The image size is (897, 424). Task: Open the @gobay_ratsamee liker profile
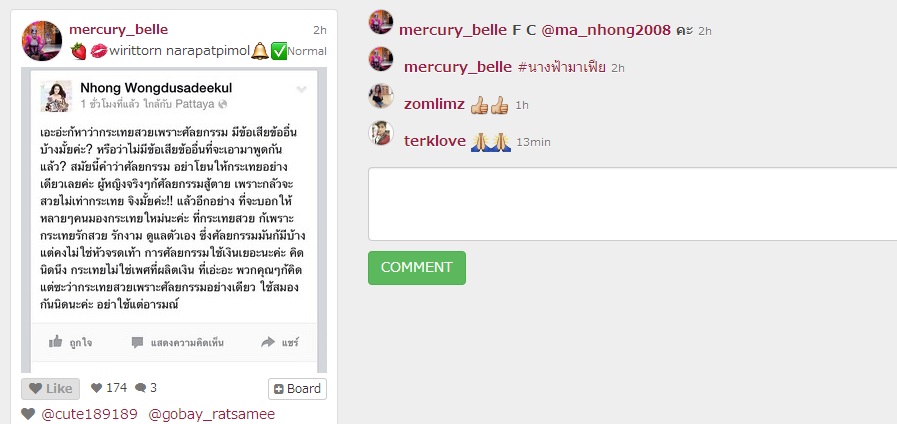pyautogui.click(x=212, y=414)
